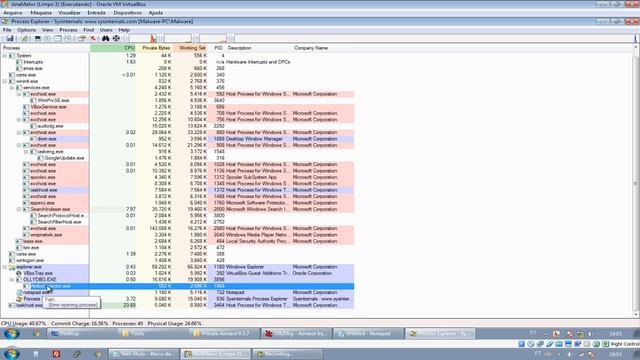Click VirtualBox hard disk activity status icon
The image size is (640, 360).
[521, 344]
